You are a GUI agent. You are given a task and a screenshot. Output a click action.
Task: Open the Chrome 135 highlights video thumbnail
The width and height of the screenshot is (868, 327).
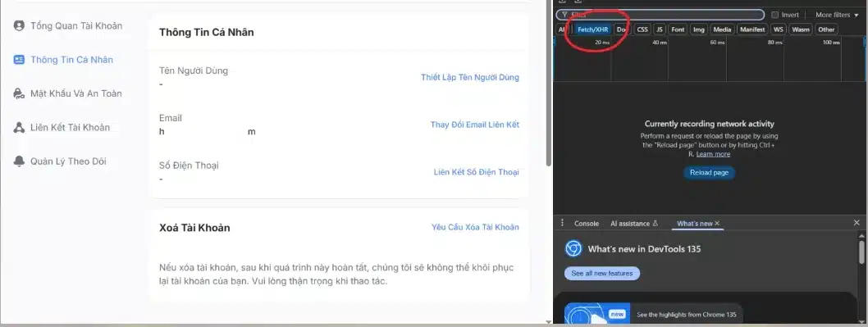click(x=596, y=313)
